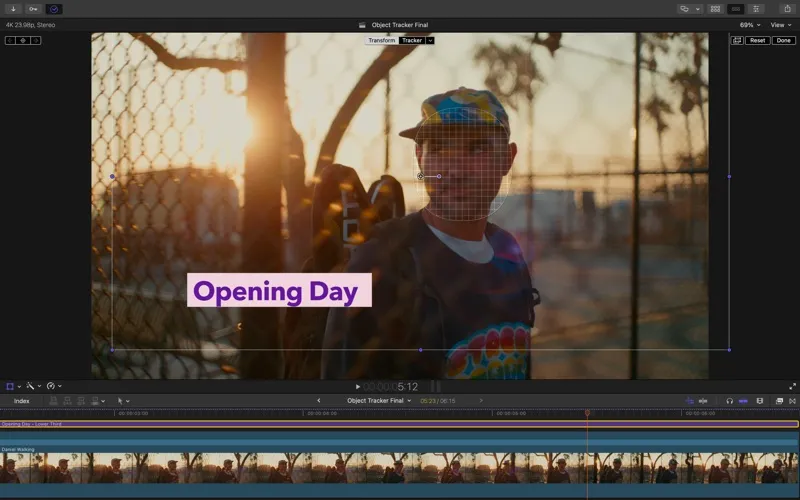Select the Opening Day title overlay

point(279,290)
